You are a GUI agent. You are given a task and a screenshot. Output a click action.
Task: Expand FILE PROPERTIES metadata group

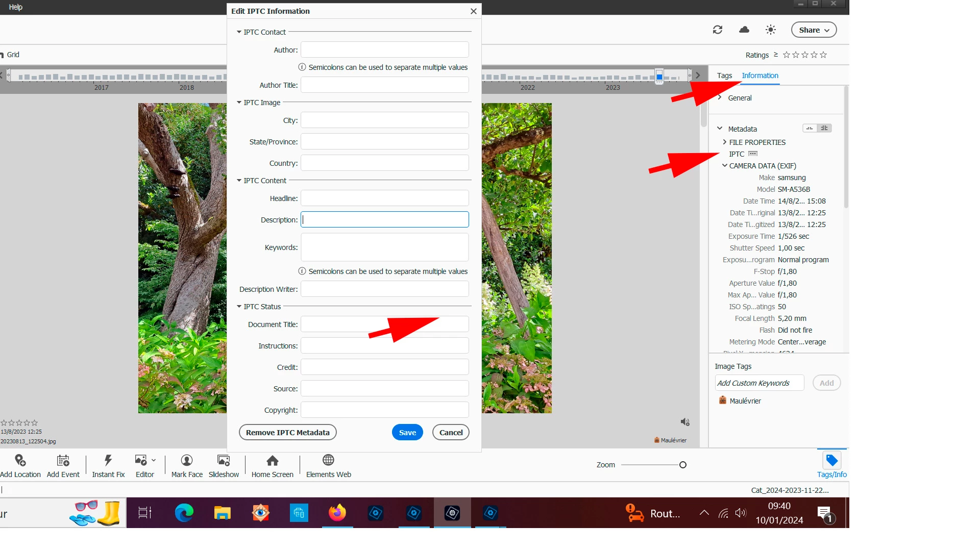[x=724, y=142]
